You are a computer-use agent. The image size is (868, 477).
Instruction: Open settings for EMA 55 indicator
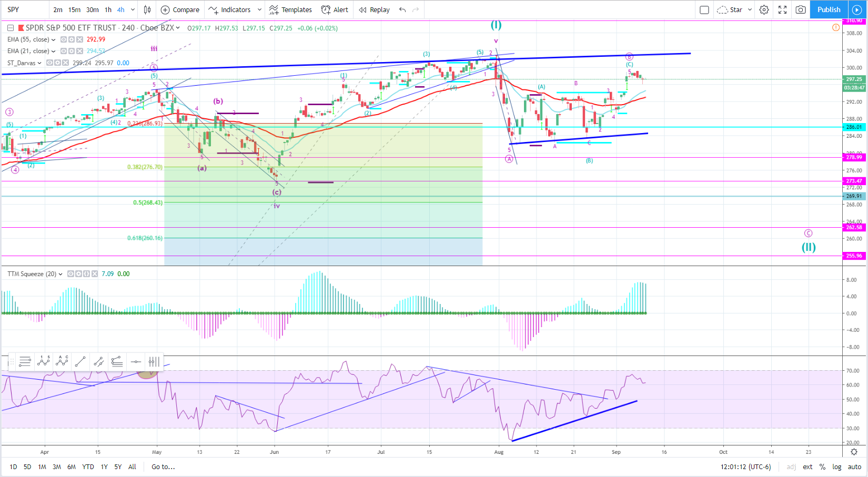click(72, 39)
